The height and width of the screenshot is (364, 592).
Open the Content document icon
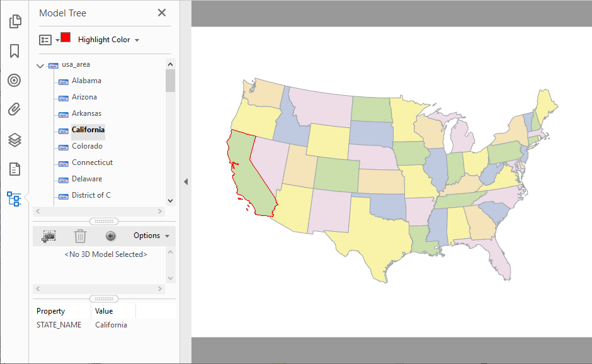[14, 169]
